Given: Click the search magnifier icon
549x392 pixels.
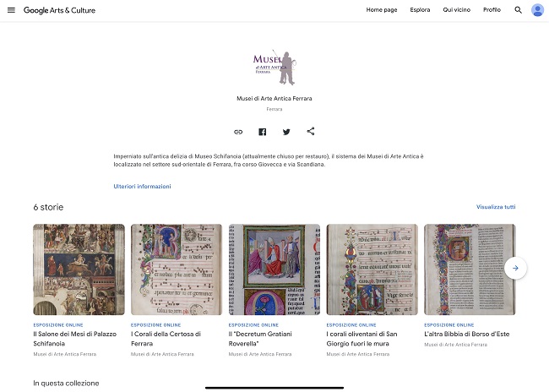Looking at the screenshot, I should [519, 10].
